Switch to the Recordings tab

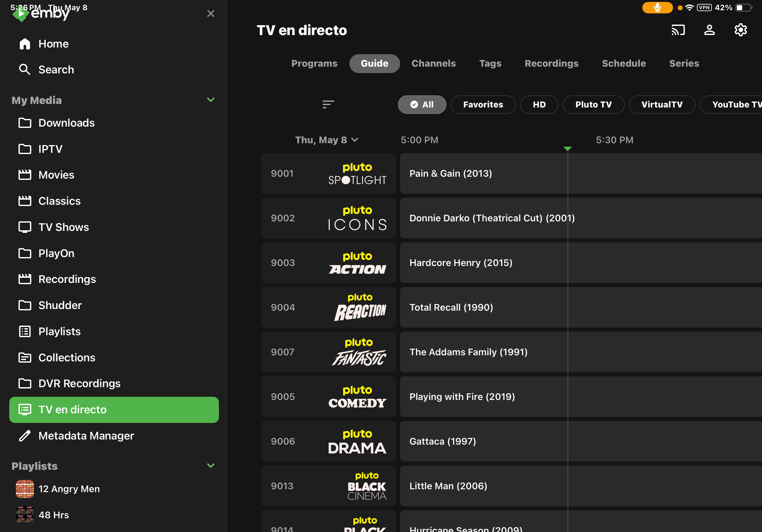point(551,63)
